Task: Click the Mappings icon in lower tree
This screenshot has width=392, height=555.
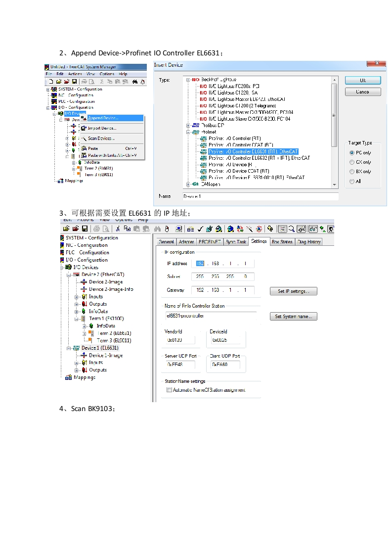Action: tap(68, 377)
